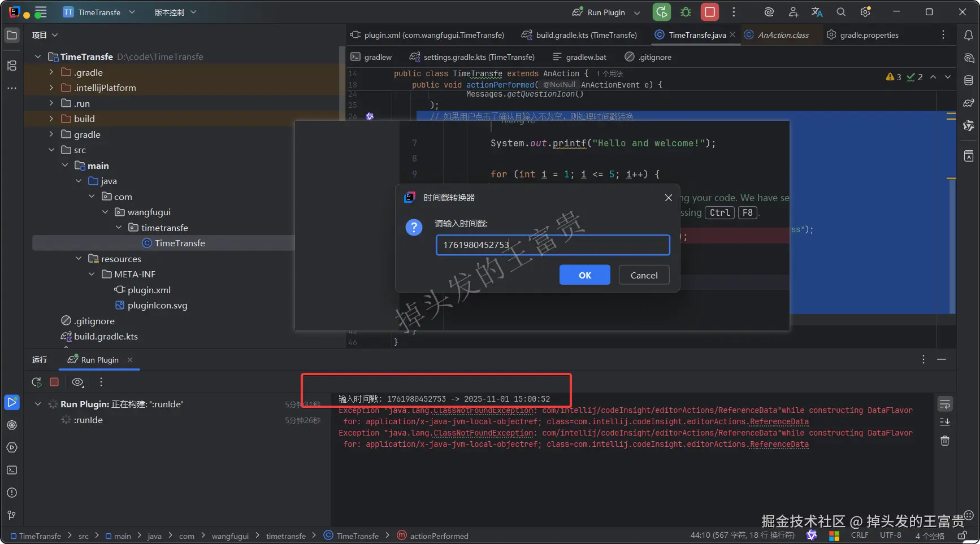Open Search Everywhere magnifier
The height and width of the screenshot is (544, 980).
(x=841, y=12)
